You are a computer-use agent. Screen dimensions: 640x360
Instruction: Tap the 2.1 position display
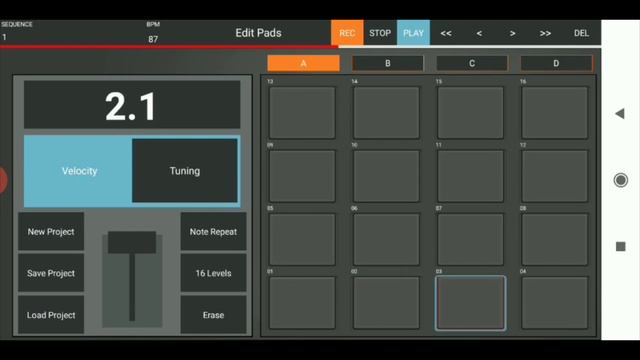[132, 105]
